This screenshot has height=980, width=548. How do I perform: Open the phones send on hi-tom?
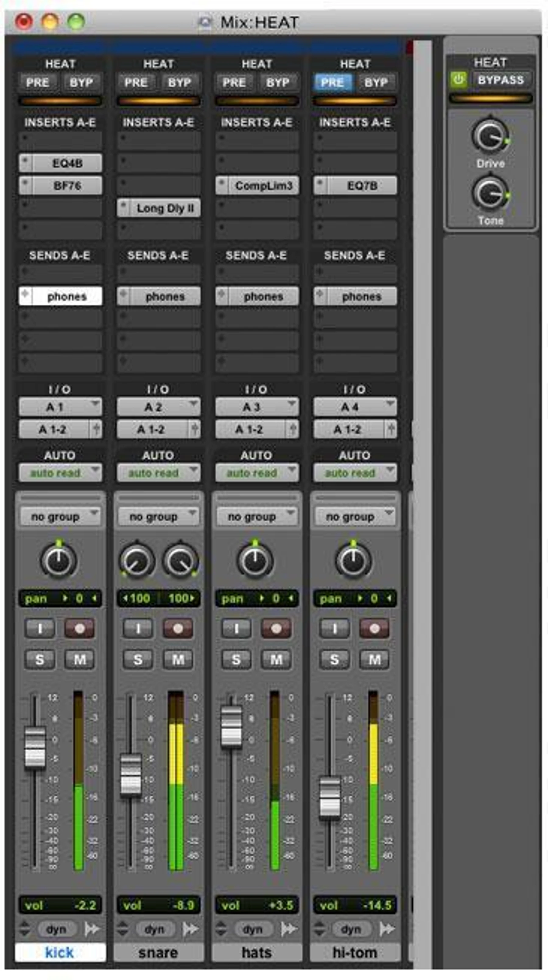(x=355, y=296)
